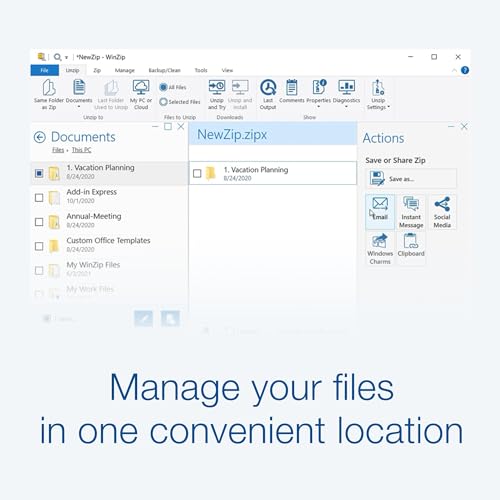Switch to the Zip ribbon tab
Viewport: 500px width, 500px height.
click(x=97, y=70)
